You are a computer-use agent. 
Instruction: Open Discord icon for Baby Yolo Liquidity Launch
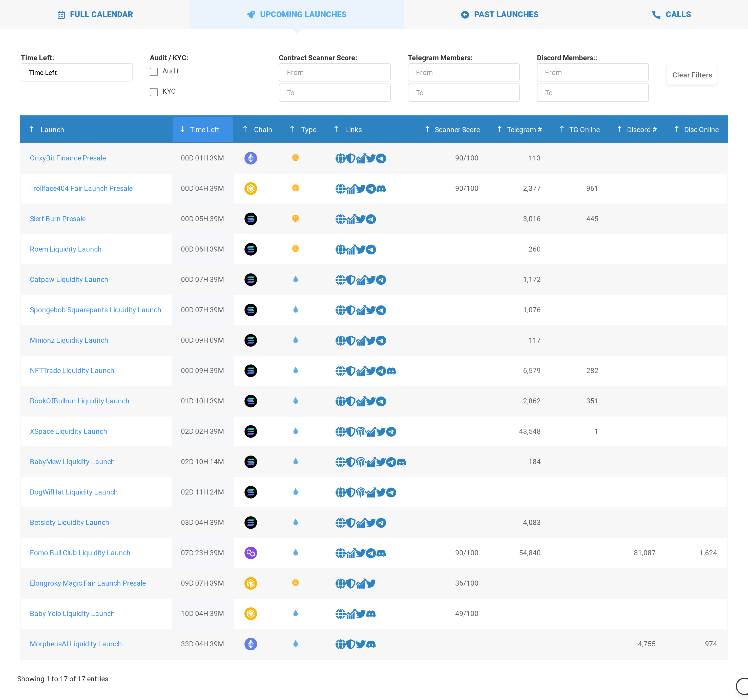[371, 614]
